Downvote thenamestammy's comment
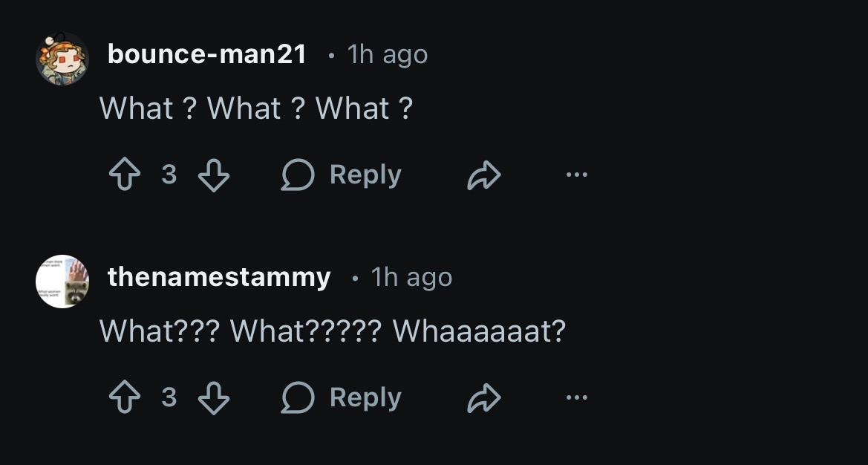Screen dimensions: 868x465 [214, 398]
